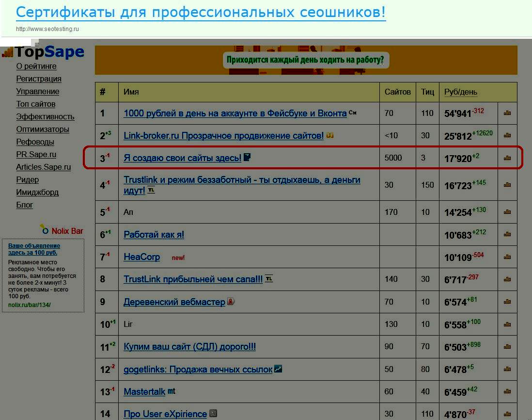Click the Nolix Bar ring icon
This screenshot has height=420, width=532.
click(45, 229)
